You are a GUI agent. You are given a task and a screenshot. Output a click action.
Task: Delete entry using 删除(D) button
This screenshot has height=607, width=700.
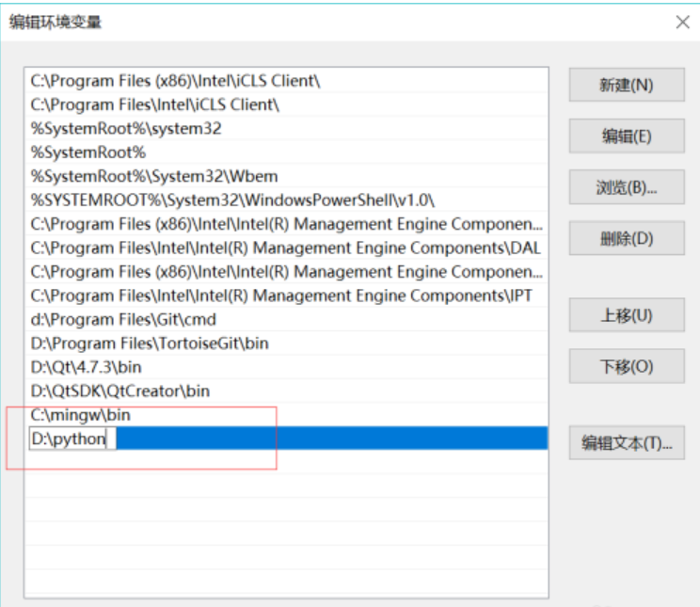click(626, 238)
